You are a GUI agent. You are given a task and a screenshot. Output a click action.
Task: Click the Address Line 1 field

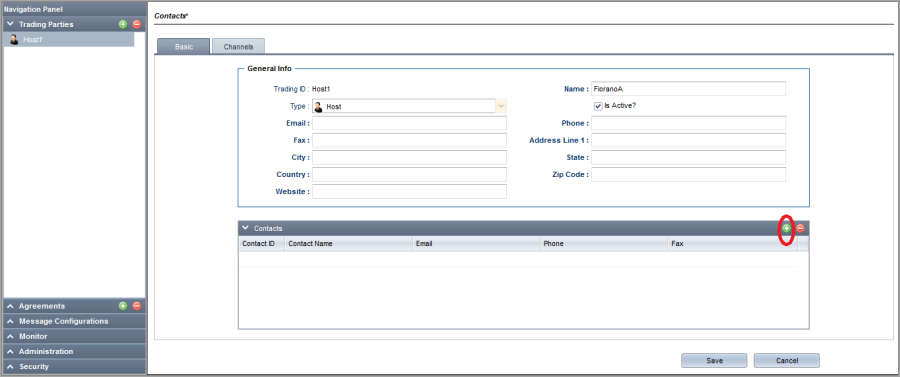pyautogui.click(x=688, y=141)
